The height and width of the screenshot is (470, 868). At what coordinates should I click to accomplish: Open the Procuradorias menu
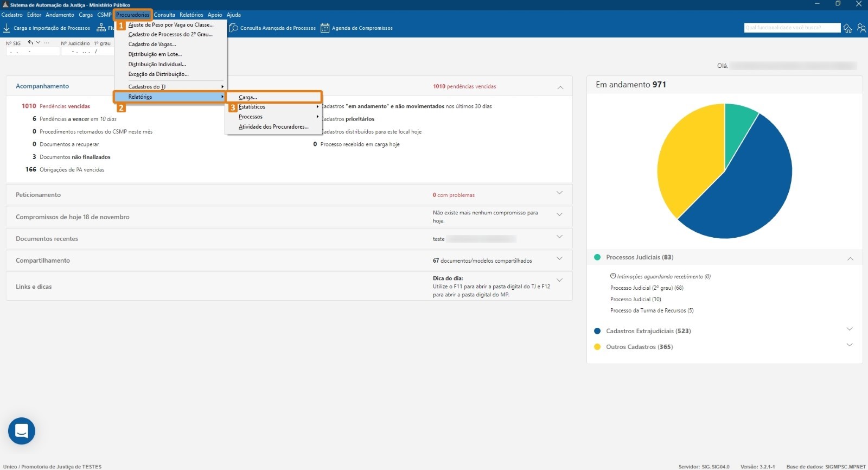tap(132, 15)
